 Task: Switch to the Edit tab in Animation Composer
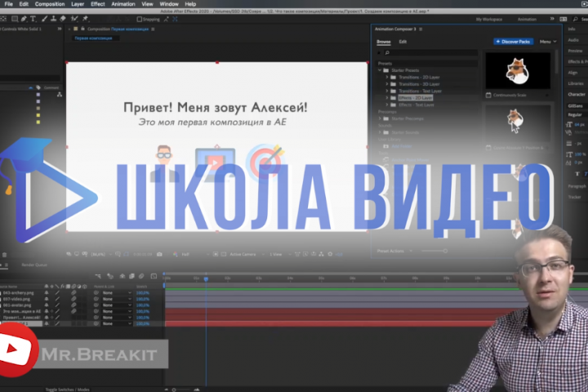click(x=403, y=42)
